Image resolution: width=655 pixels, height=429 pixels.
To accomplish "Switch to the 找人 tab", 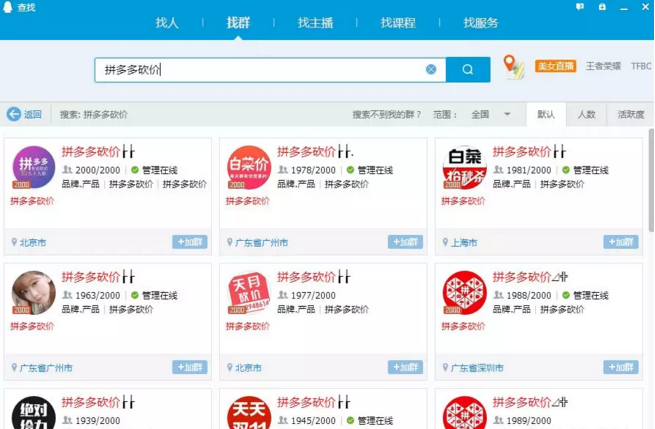I will (x=167, y=23).
